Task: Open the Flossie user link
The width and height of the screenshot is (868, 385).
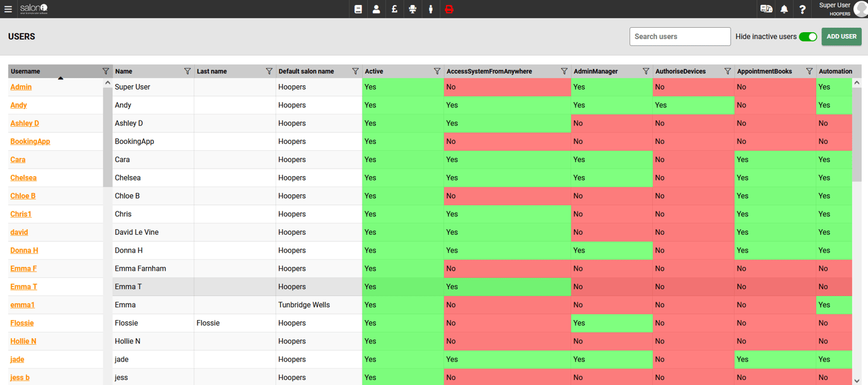Action: tap(21, 323)
